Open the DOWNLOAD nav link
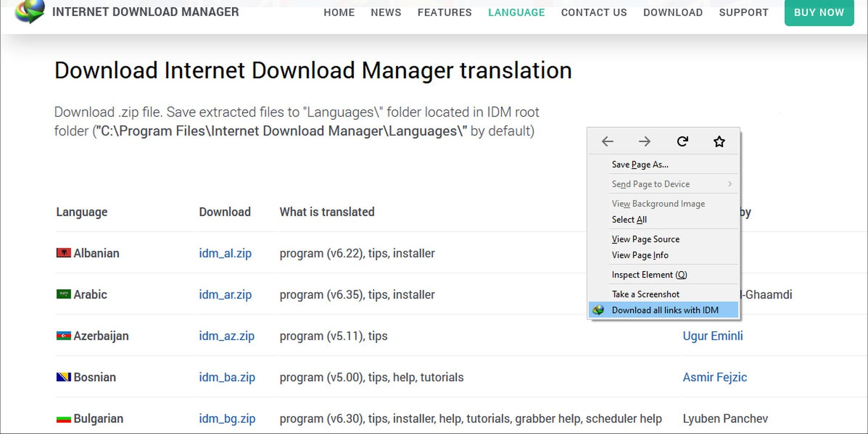The width and height of the screenshot is (868, 434). tap(673, 13)
